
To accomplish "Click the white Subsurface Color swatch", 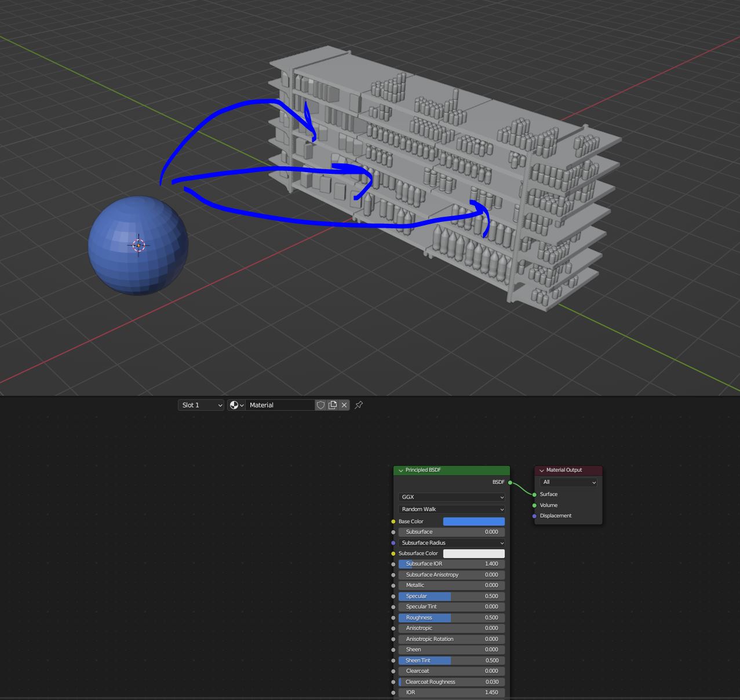I will click(x=473, y=553).
